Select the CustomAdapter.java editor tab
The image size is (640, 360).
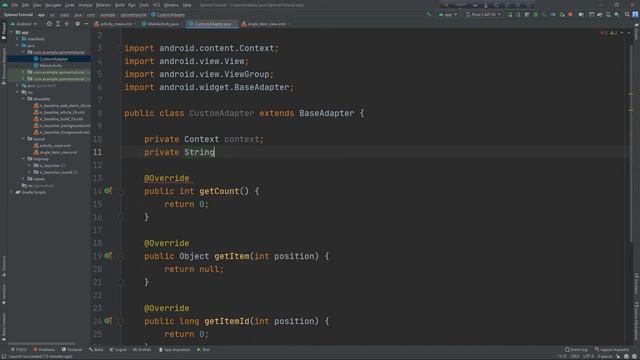tap(211, 24)
